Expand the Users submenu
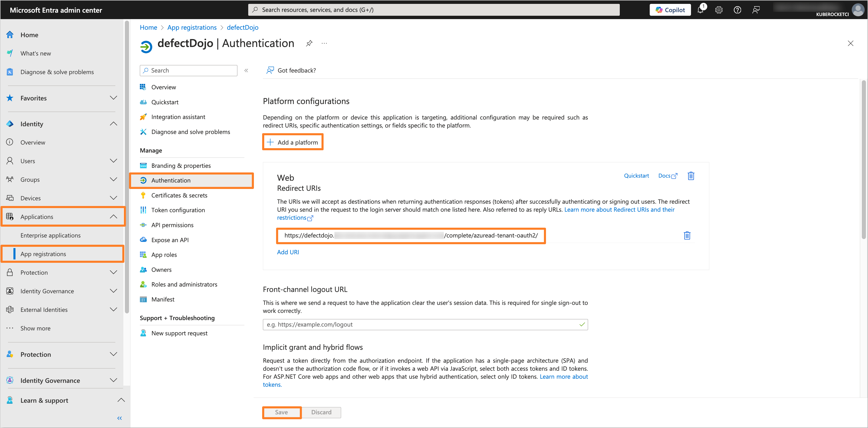The image size is (868, 428). tap(114, 161)
